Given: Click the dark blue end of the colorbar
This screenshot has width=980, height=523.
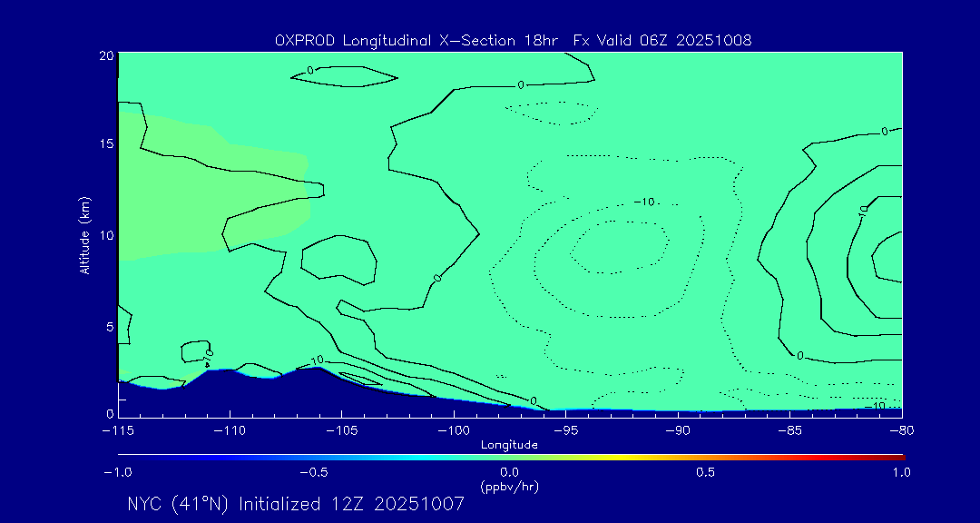Looking at the screenshot, I should pyautogui.click(x=124, y=456).
